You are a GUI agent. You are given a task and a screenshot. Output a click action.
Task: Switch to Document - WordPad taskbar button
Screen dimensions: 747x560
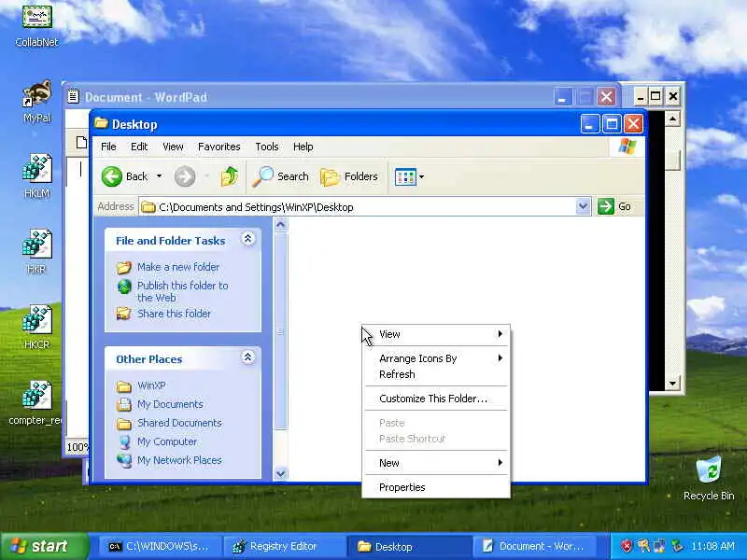click(533, 546)
